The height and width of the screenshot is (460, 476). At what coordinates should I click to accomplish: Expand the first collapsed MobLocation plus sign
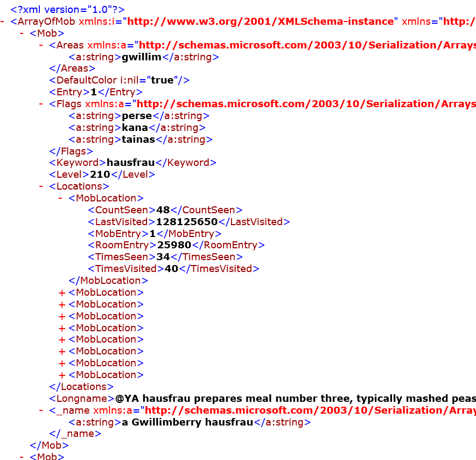coord(62,292)
